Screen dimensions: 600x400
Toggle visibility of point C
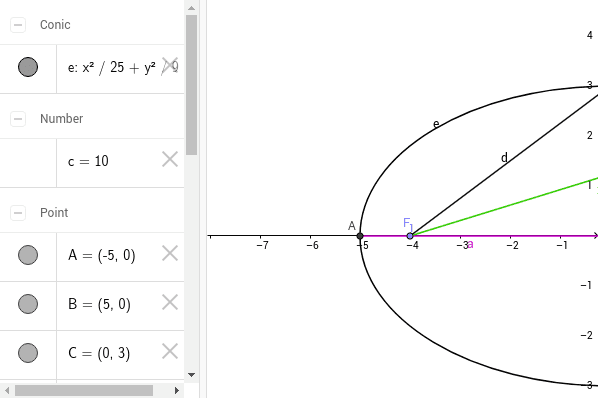(28, 353)
